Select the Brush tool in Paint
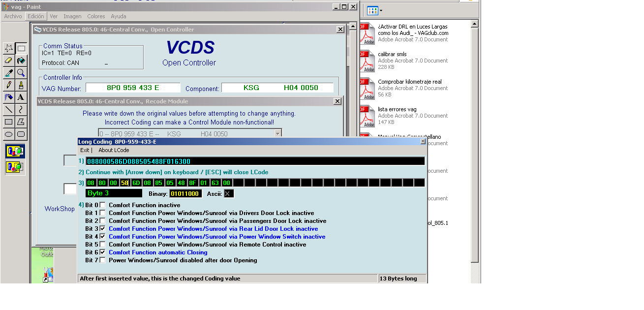 (21, 85)
